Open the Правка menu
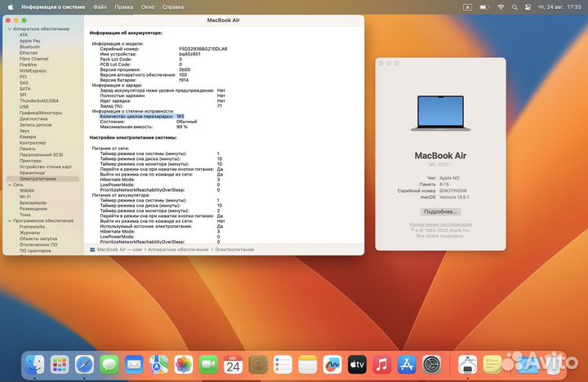The height and width of the screenshot is (382, 588). [x=124, y=7]
